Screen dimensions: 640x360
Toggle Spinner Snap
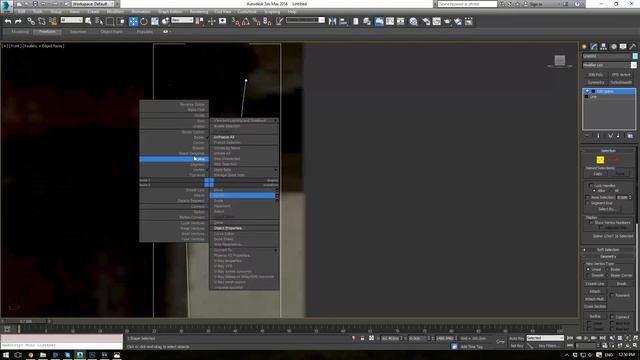pos(267,21)
